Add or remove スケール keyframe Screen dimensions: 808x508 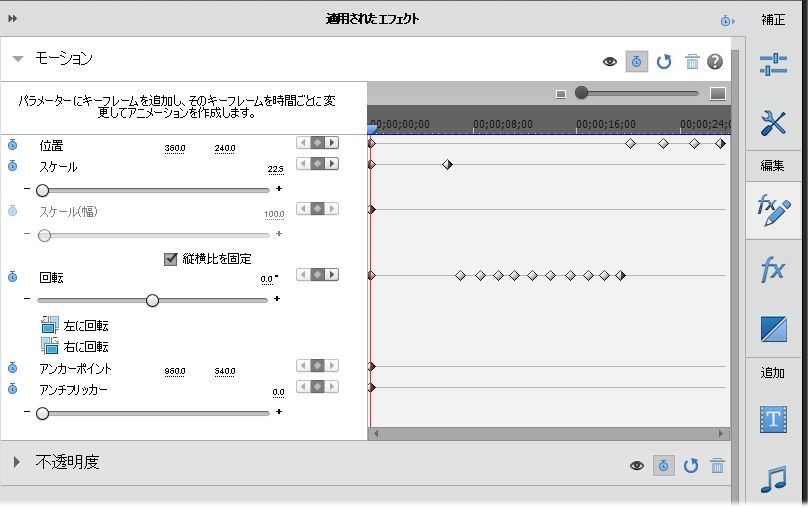click(x=317, y=164)
